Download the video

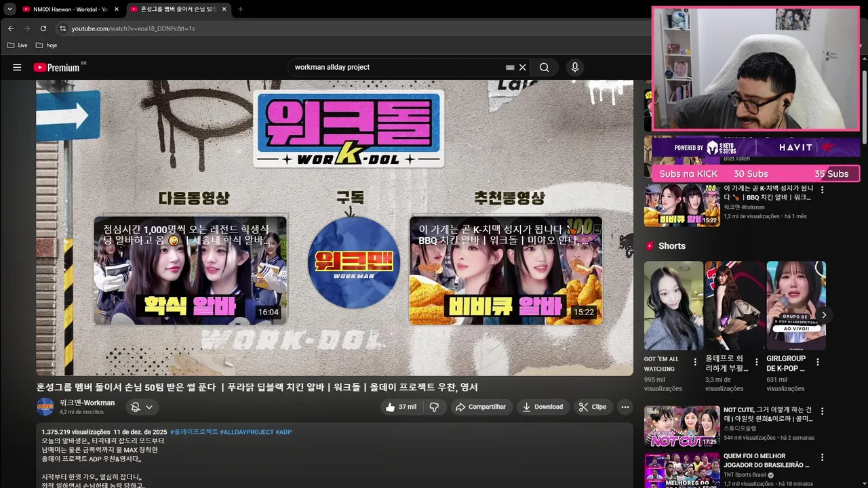click(542, 407)
